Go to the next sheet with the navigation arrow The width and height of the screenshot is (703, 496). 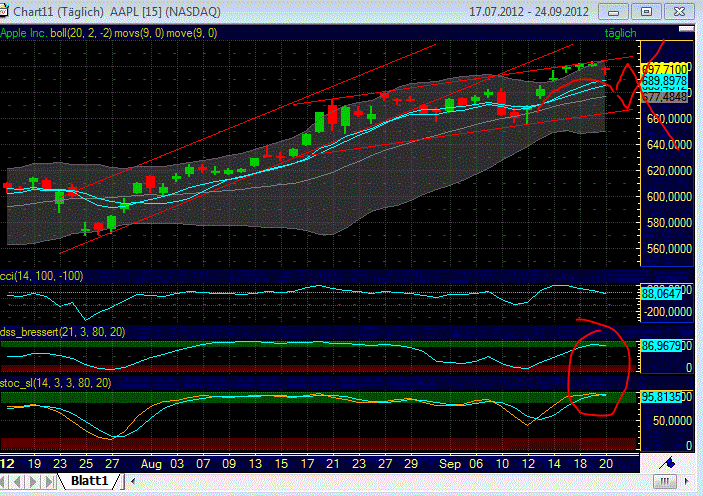point(33,482)
